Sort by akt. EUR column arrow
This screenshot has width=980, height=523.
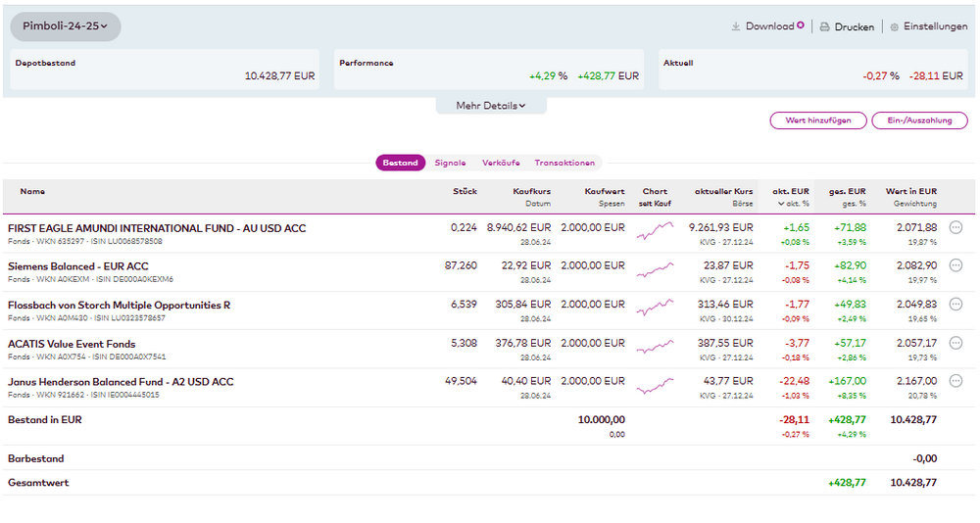tap(781, 204)
